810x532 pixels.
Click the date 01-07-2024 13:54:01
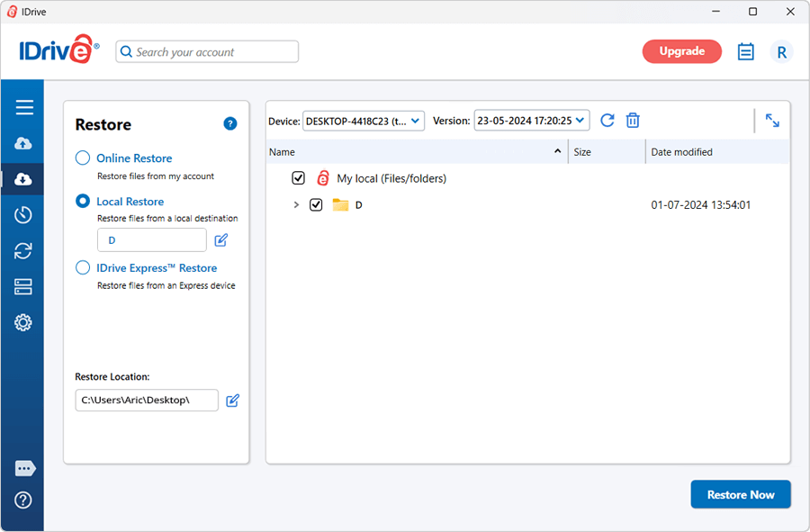click(x=700, y=205)
